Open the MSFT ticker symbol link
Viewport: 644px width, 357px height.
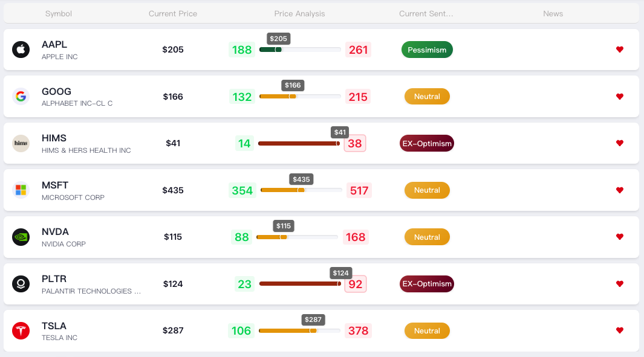click(x=55, y=185)
